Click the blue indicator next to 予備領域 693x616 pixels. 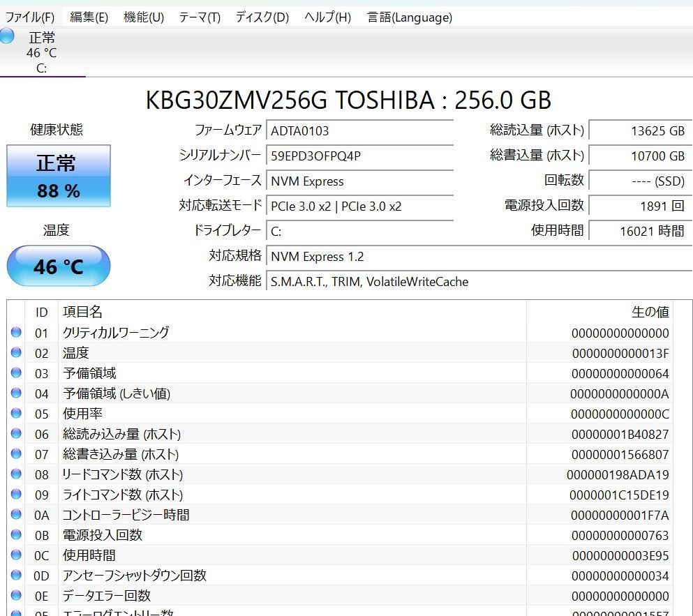click(15, 373)
